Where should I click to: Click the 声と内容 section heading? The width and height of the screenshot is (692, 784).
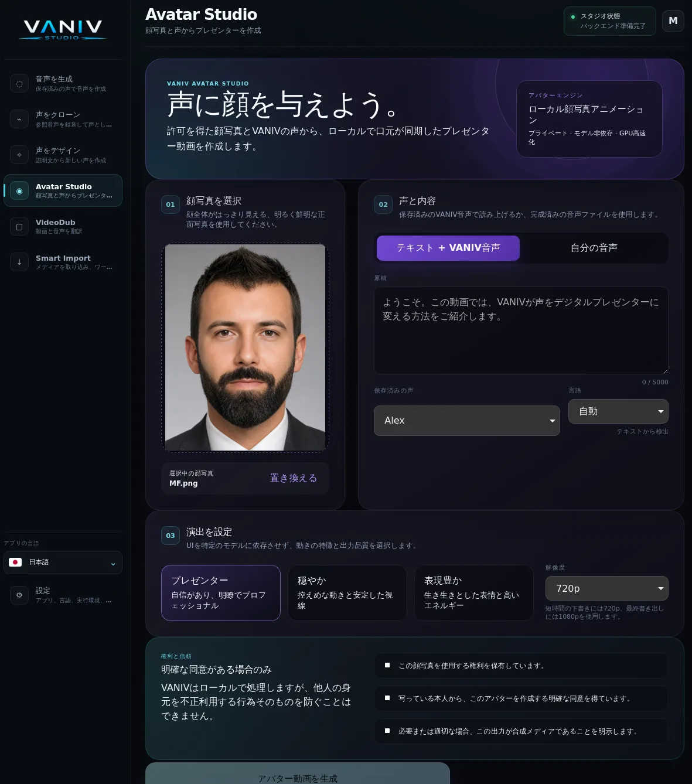[x=417, y=201]
